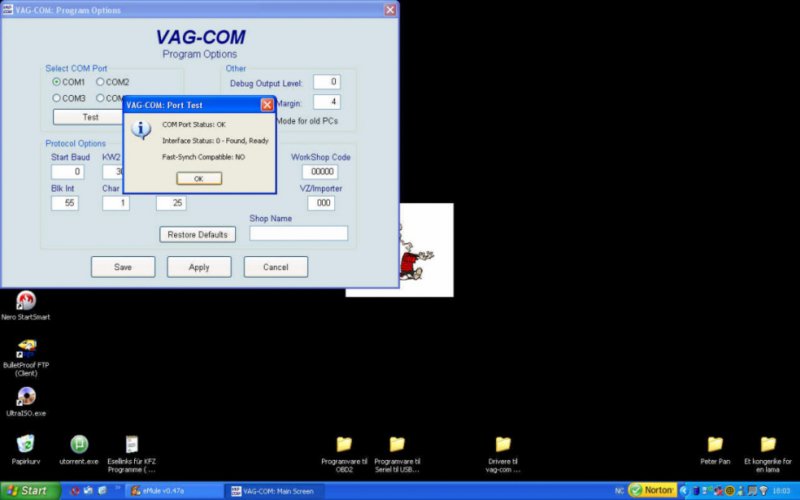This screenshot has height=500, width=800.
Task: Click the Shop Name text field
Action: (x=298, y=233)
